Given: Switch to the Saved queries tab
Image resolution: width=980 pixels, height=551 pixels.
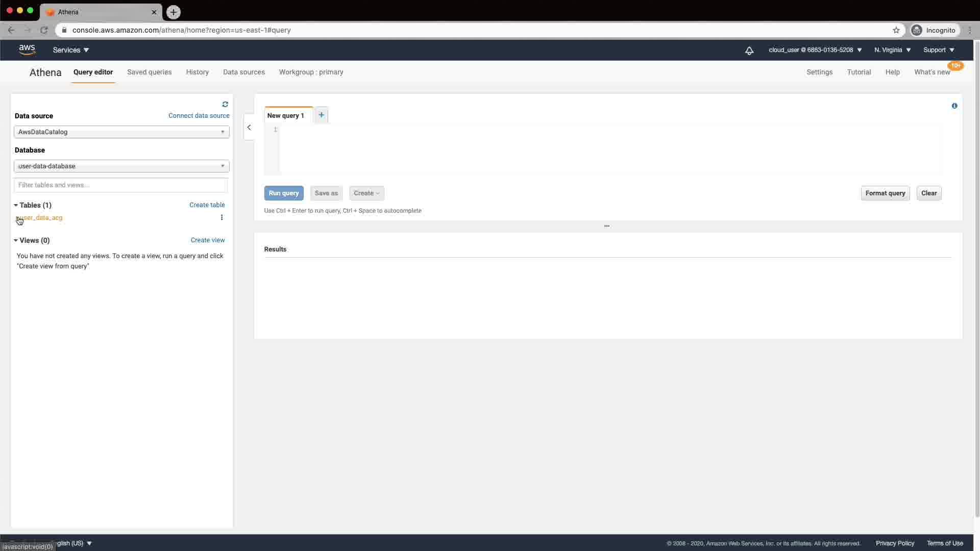Looking at the screenshot, I should point(149,72).
